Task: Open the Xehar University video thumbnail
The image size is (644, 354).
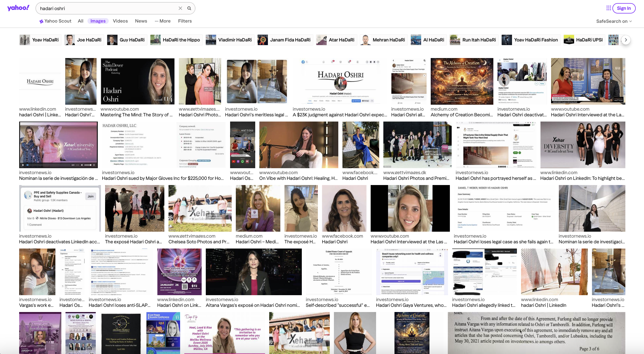Action: 58,145
